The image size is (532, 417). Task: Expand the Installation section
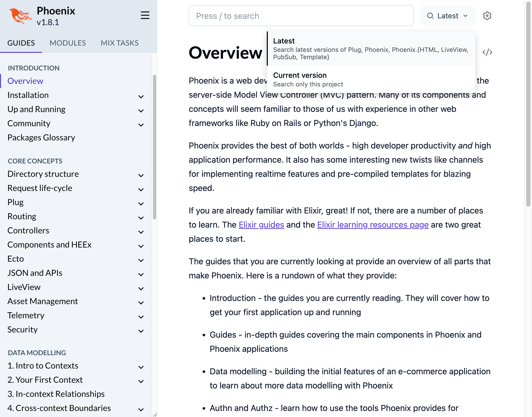[x=141, y=97]
